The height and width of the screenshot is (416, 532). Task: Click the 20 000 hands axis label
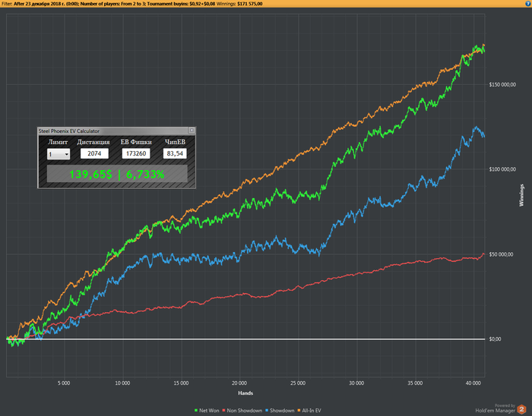tap(239, 383)
